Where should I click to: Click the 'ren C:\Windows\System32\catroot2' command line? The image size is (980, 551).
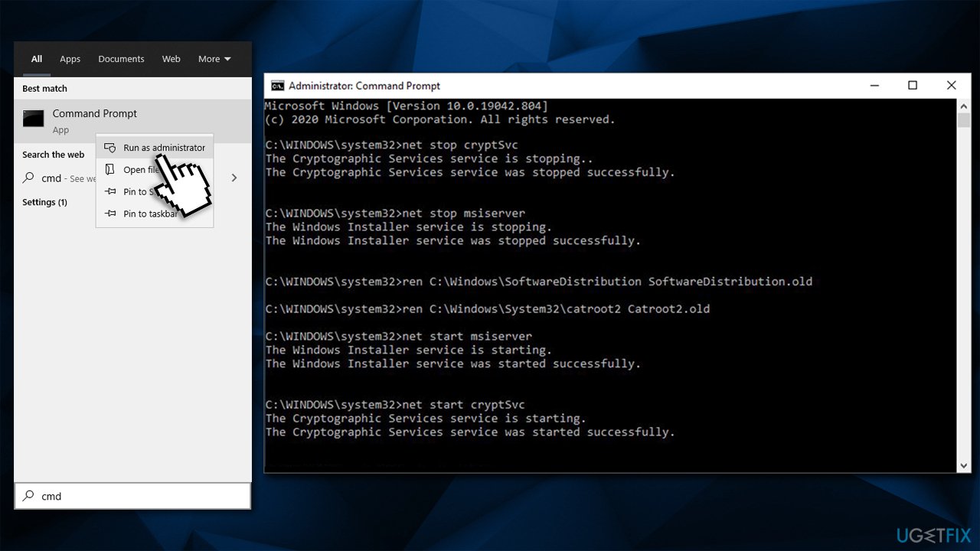coord(488,309)
